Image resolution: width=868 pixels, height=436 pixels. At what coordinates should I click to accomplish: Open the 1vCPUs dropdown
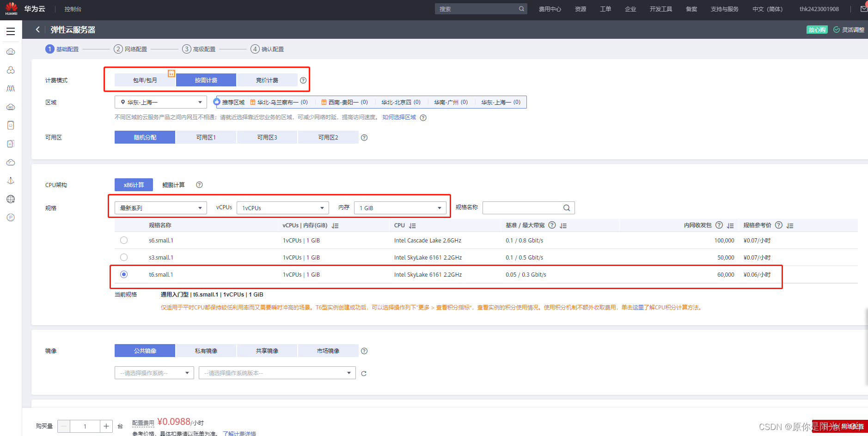283,208
